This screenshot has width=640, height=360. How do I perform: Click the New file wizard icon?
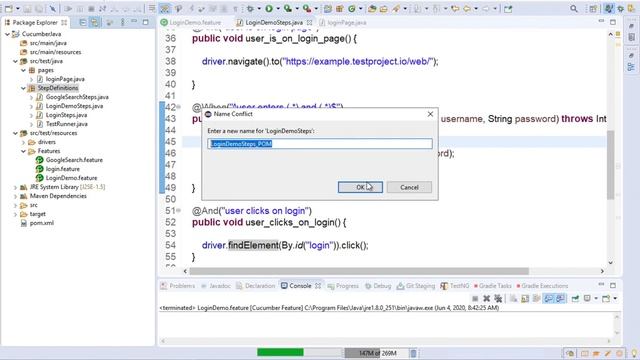[x=9, y=9]
